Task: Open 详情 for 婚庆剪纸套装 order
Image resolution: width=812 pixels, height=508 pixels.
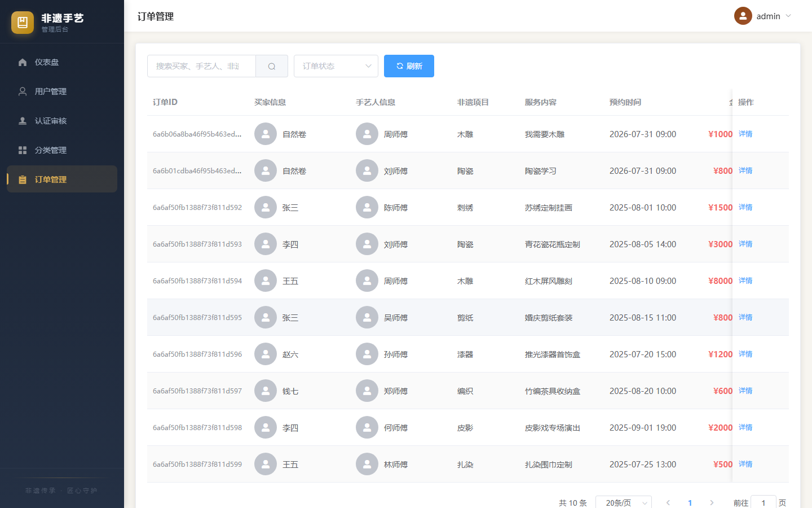Action: [745, 317]
